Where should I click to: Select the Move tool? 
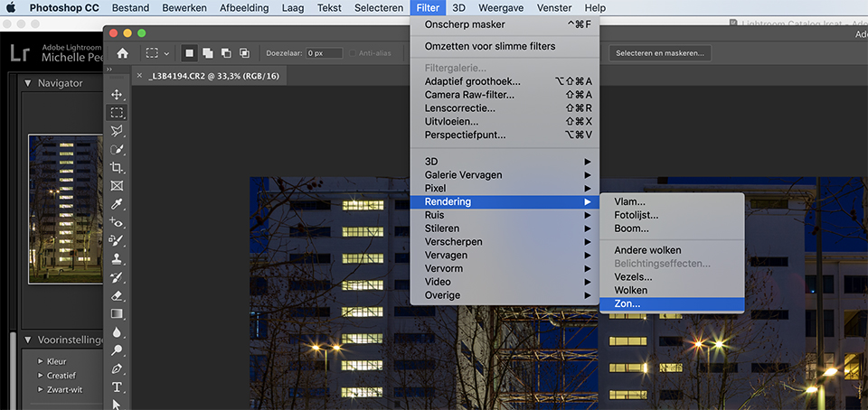click(117, 95)
